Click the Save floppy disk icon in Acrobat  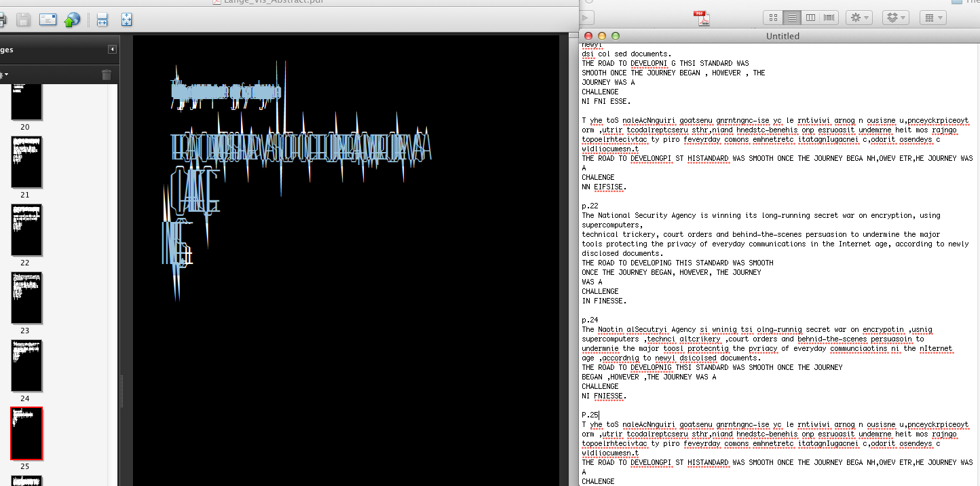[x=23, y=20]
